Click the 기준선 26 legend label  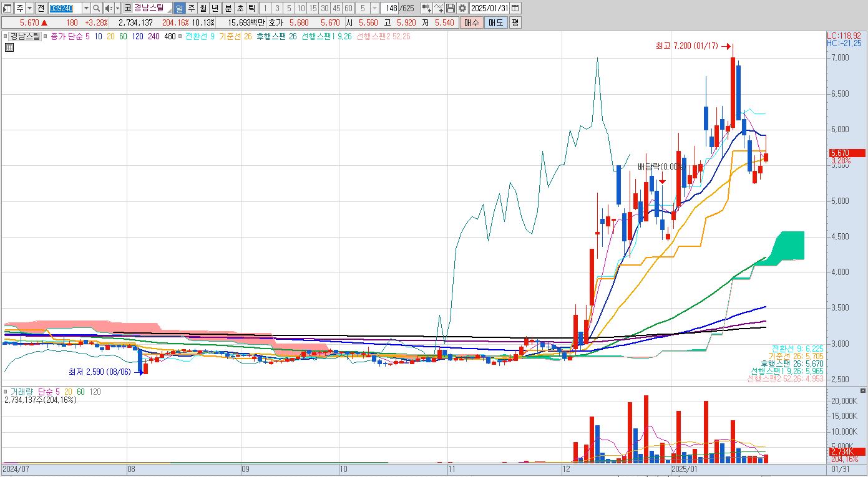(235, 36)
